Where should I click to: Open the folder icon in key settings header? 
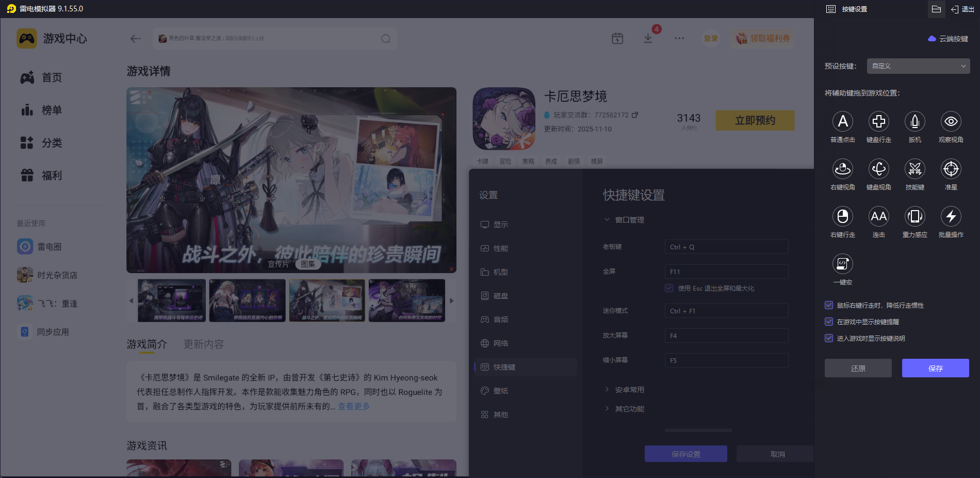tap(937, 9)
